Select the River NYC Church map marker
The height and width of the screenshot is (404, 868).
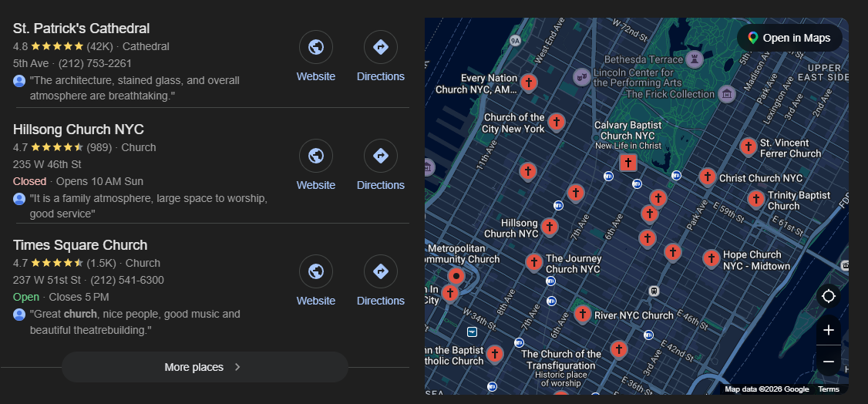583,314
